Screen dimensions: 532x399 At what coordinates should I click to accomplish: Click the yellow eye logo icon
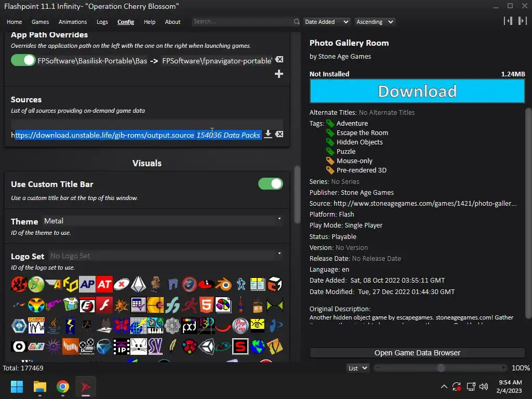tap(258, 326)
